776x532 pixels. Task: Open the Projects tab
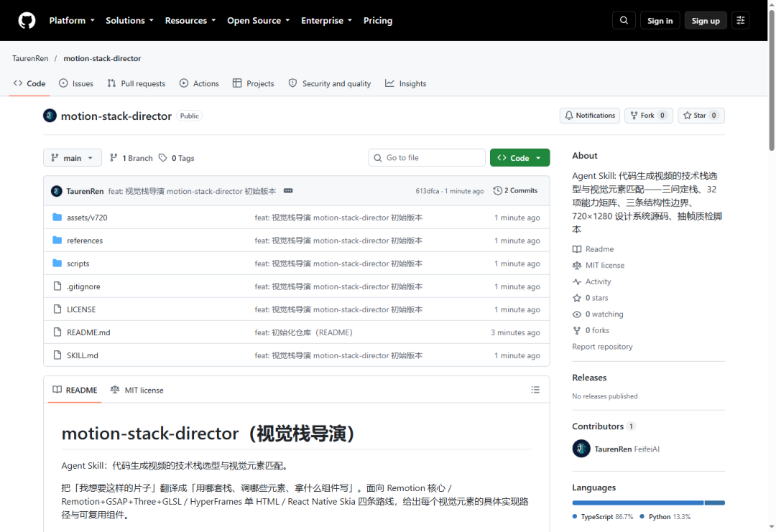click(x=254, y=83)
